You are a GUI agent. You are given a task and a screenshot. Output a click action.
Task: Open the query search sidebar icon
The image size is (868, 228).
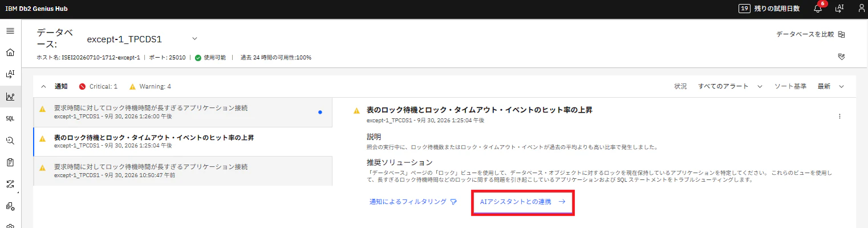pyautogui.click(x=10, y=140)
